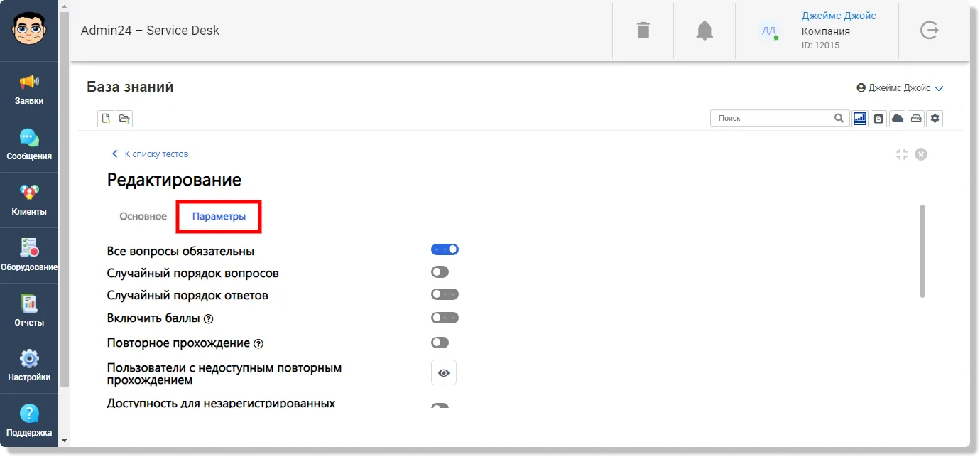Toggle Случайный порядок вопросов switch

[x=440, y=271]
